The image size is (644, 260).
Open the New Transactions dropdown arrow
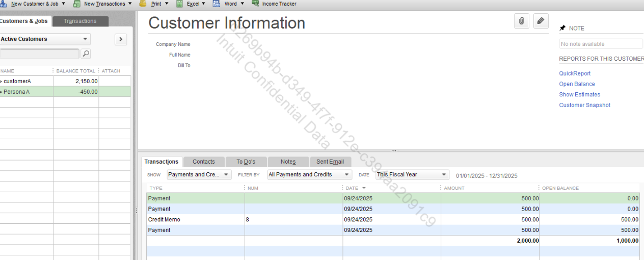[130, 4]
